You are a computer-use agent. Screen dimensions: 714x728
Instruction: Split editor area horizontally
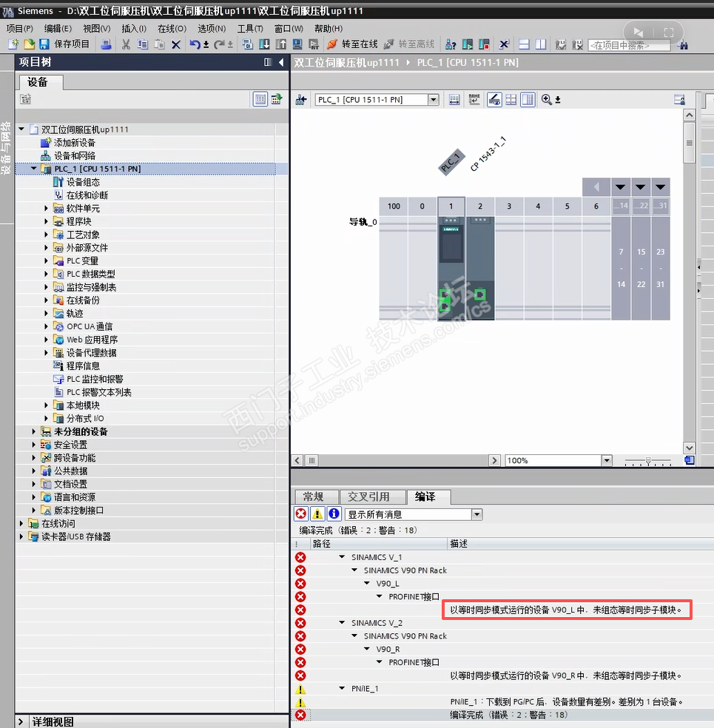point(524,44)
